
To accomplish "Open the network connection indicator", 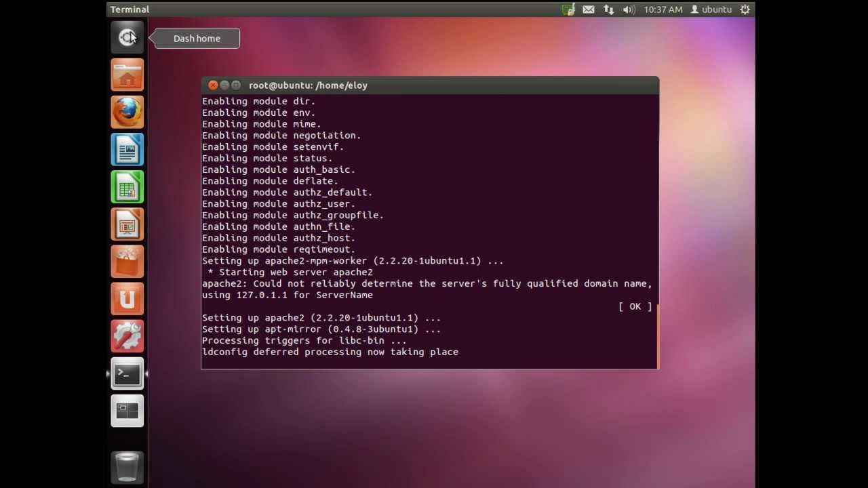I will coord(608,9).
